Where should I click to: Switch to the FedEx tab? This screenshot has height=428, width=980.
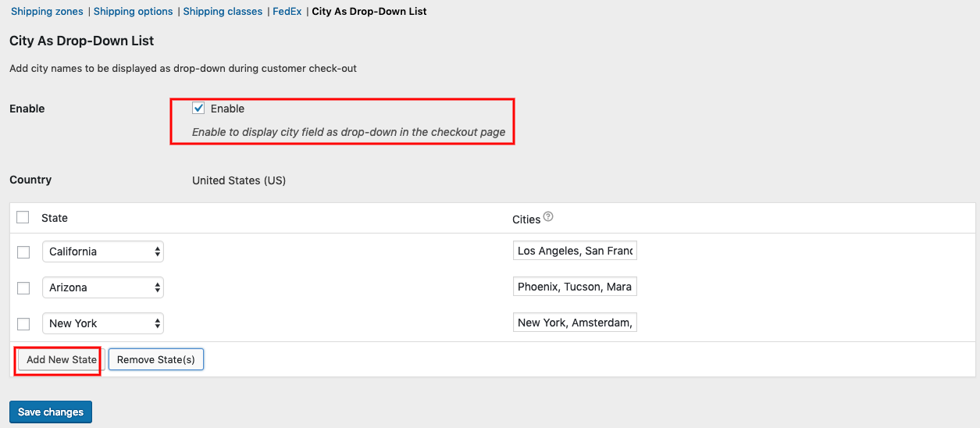pos(287,12)
